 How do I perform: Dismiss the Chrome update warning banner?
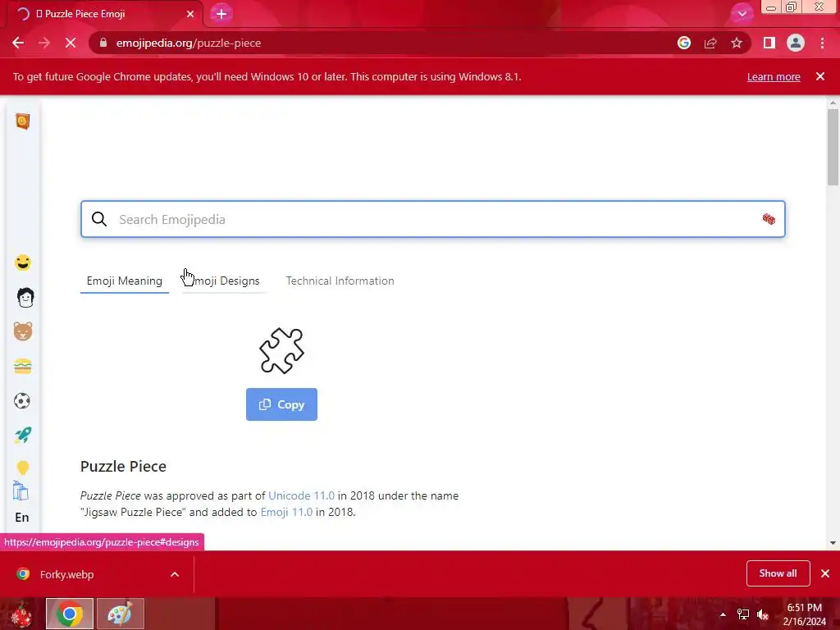coord(820,76)
